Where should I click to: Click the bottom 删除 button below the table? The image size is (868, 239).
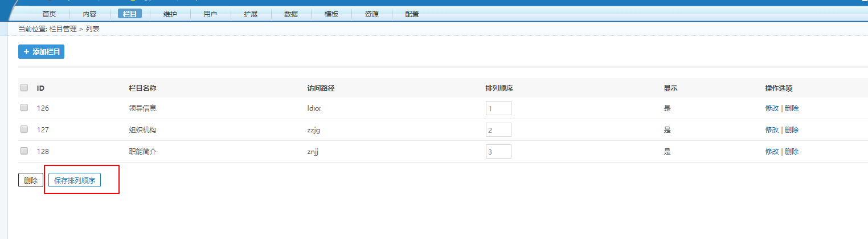click(x=31, y=180)
